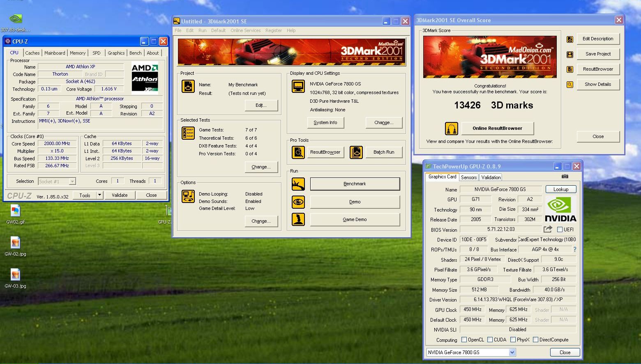
Task: Click the Benchmark run icon
Action: coord(298,184)
